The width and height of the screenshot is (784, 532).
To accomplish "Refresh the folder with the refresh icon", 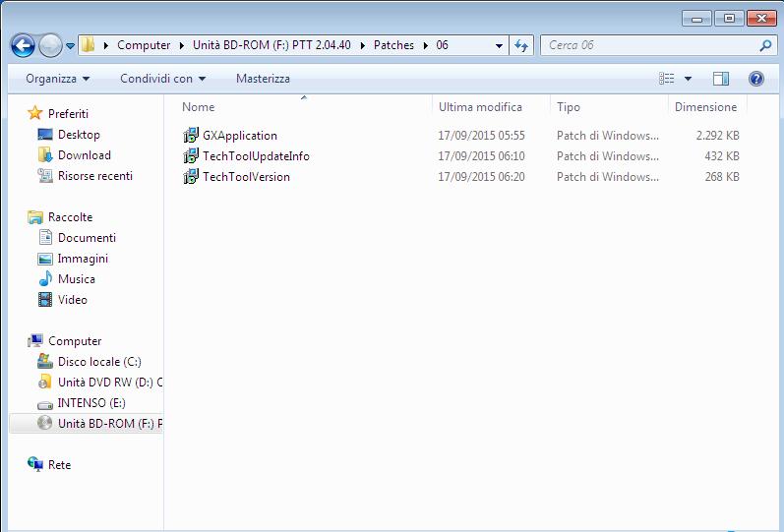I will [521, 45].
